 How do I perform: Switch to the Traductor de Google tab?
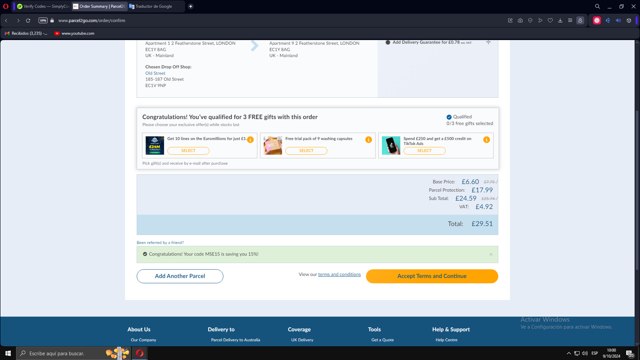[155, 7]
